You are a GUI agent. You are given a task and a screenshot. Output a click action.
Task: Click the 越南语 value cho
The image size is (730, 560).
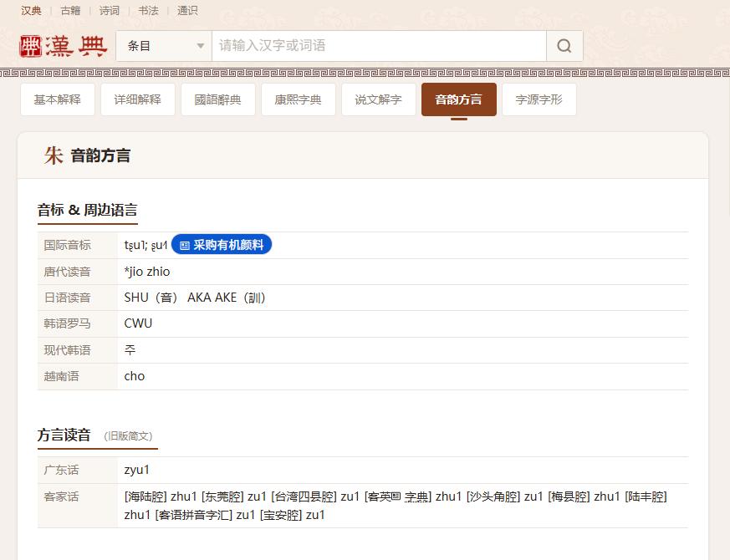point(135,376)
